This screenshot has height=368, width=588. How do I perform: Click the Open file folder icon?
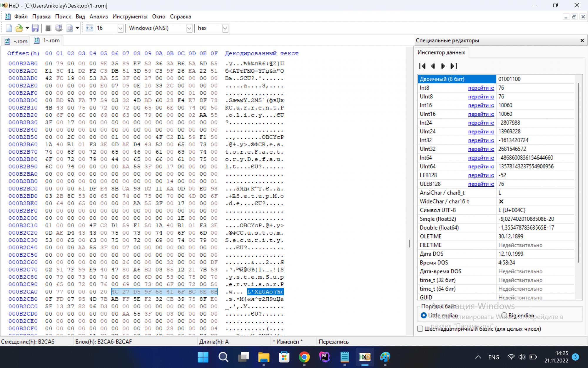19,28
